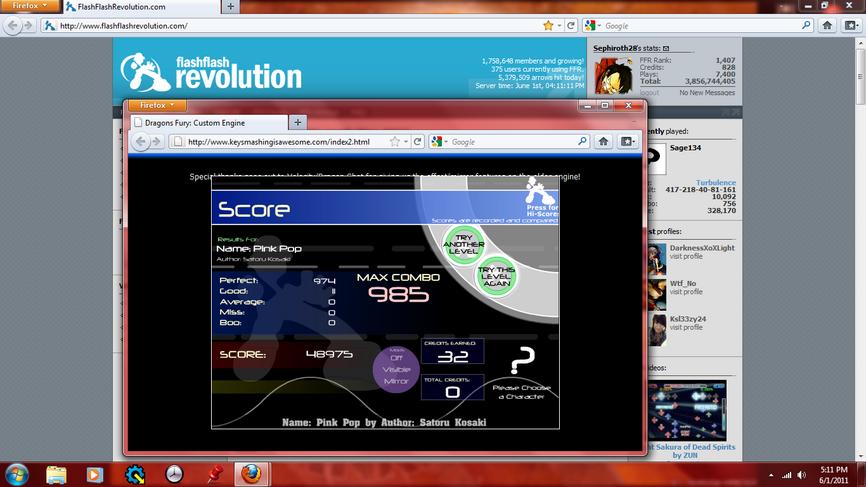Toggle the Mirror mod option

pyautogui.click(x=396, y=381)
